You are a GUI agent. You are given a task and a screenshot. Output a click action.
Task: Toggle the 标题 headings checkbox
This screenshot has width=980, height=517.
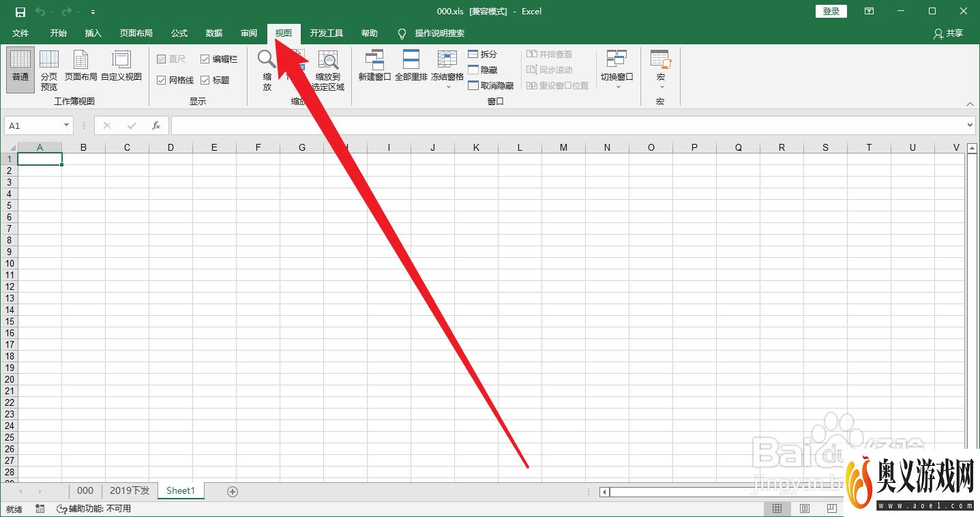click(x=215, y=80)
